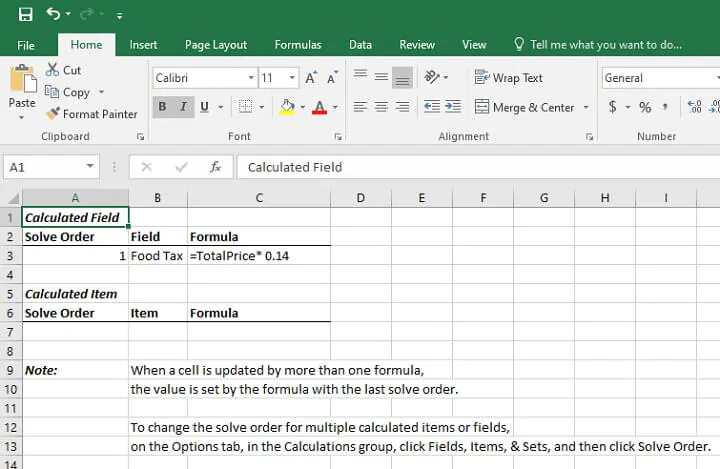Click the Insert Function fx icon
720x469 pixels.
[x=215, y=167]
